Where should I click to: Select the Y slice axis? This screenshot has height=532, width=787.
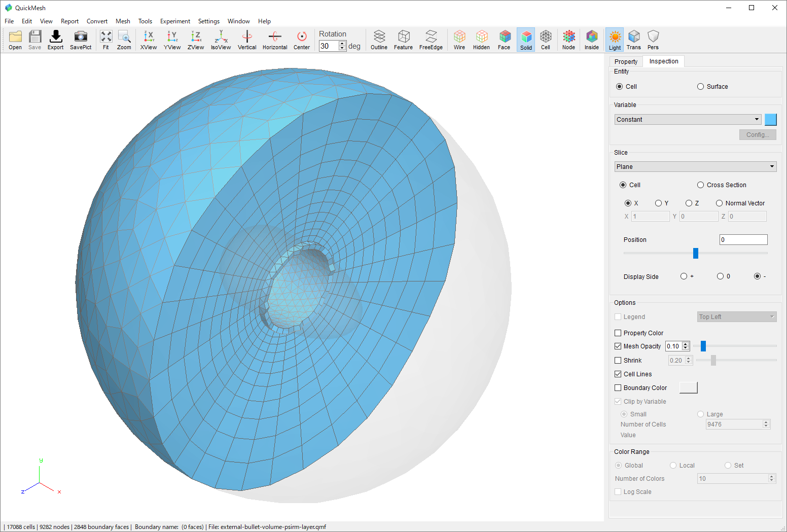[658, 203]
